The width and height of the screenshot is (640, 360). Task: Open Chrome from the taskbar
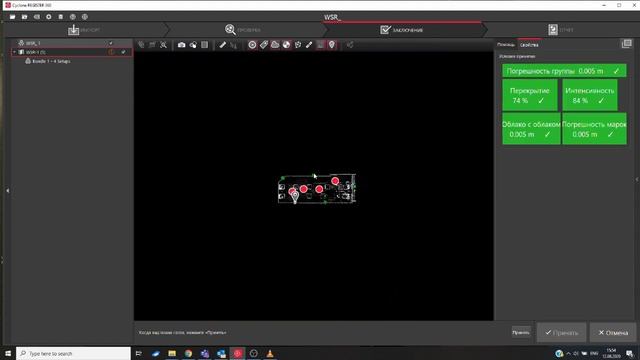coord(188,353)
